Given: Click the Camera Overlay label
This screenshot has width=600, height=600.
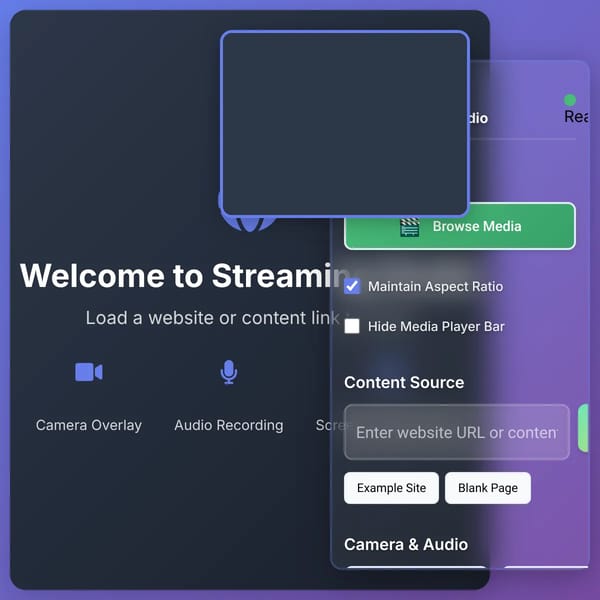Looking at the screenshot, I should 89,425.
